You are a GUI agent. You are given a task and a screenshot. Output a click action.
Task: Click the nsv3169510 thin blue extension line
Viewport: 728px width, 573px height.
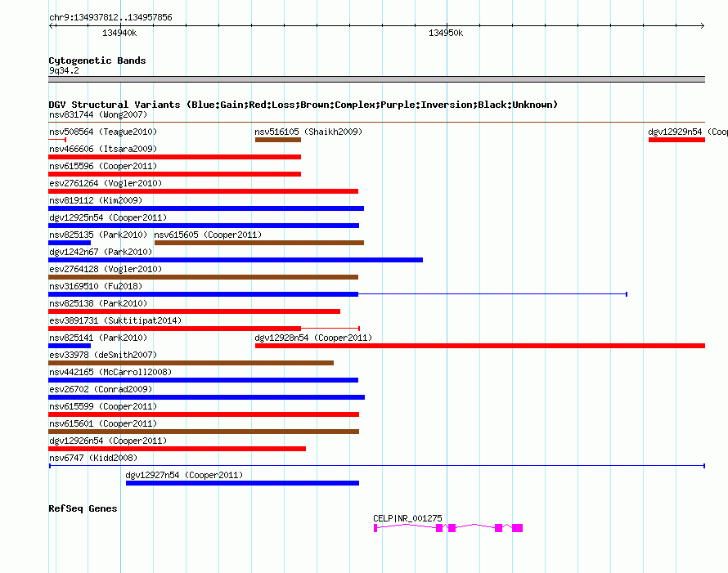(492, 294)
